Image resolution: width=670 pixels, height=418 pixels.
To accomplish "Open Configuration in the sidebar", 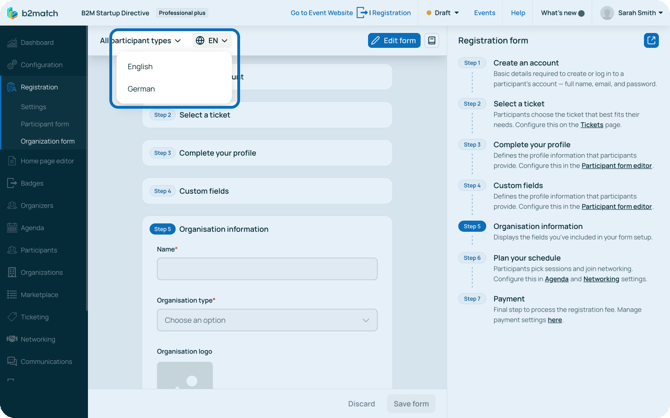I will coord(41,65).
